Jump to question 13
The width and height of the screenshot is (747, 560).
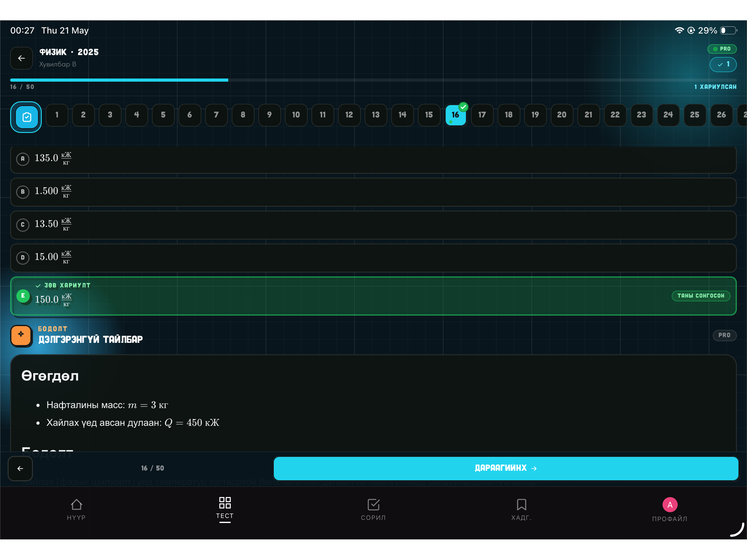click(375, 115)
